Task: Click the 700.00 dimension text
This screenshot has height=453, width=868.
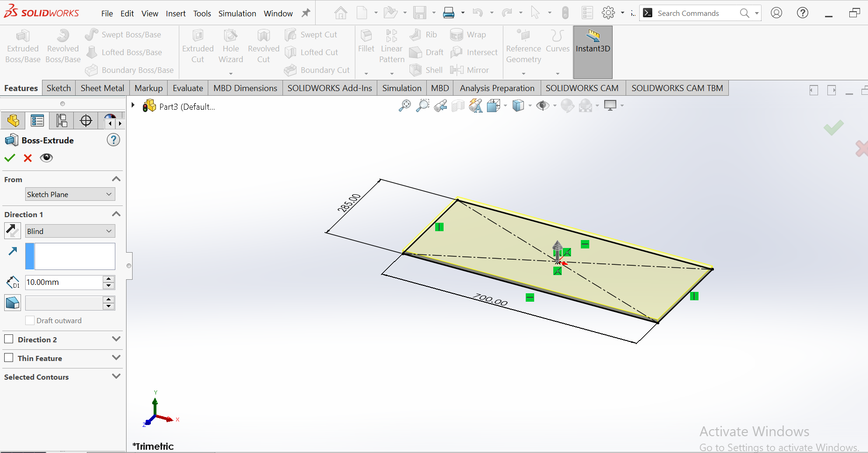Action: tap(490, 300)
